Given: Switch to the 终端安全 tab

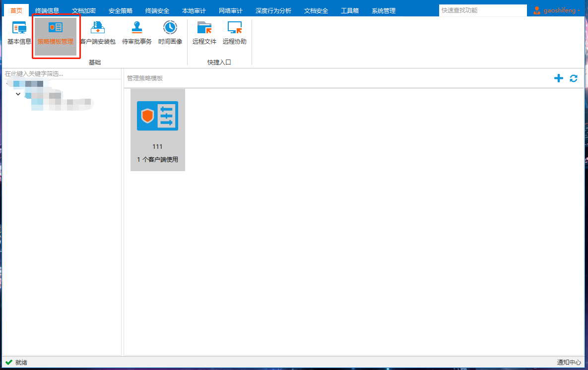Looking at the screenshot, I should coord(157,10).
